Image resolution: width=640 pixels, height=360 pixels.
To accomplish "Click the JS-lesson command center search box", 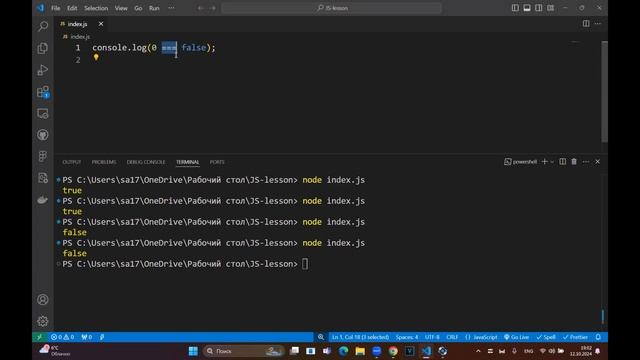I will pos(331,8).
